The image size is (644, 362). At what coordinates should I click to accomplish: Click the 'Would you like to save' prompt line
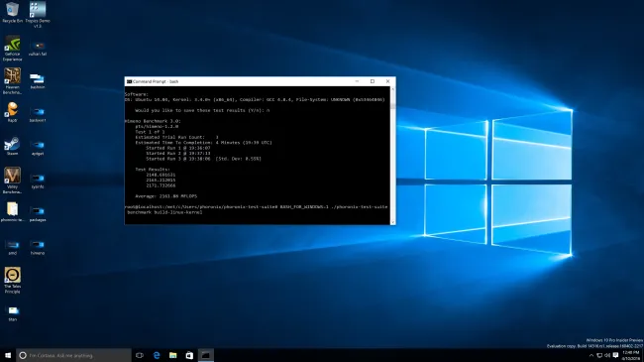tap(202, 110)
